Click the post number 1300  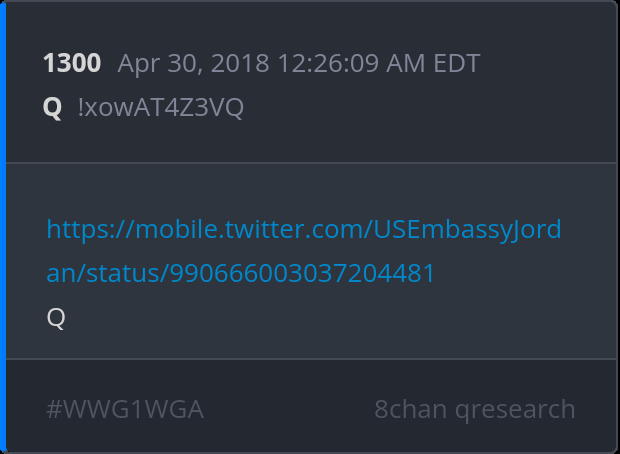(71, 64)
